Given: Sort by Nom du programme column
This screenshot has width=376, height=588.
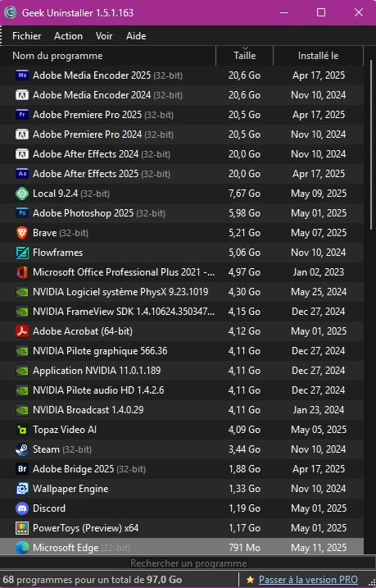Looking at the screenshot, I should click(108, 56).
